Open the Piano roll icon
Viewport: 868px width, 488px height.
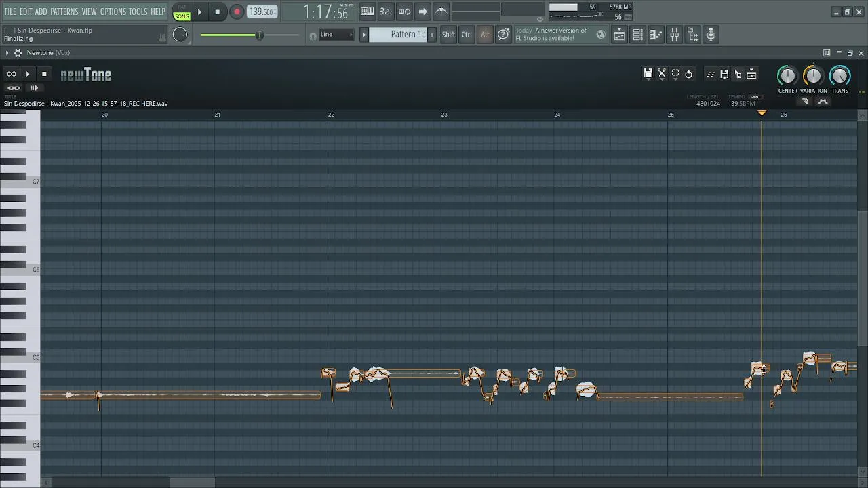pyautogui.click(x=656, y=35)
